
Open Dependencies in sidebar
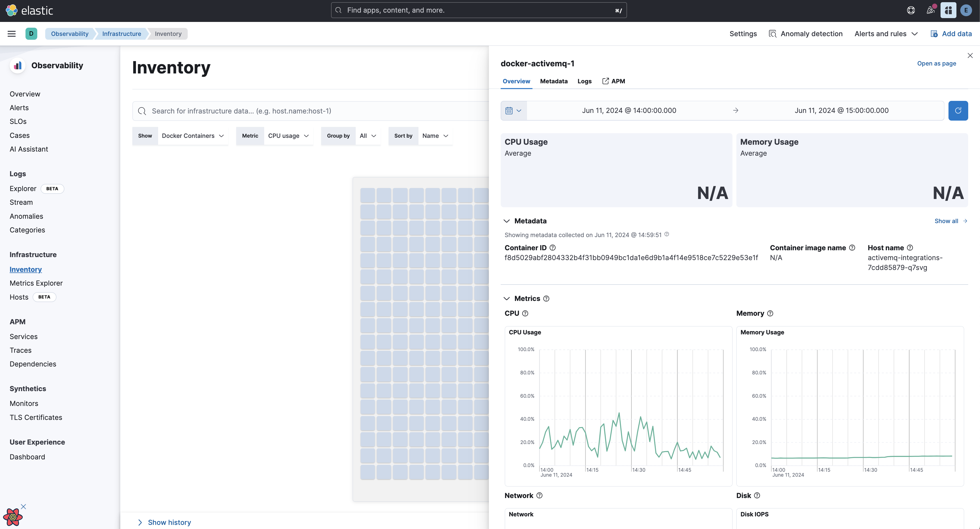click(33, 364)
